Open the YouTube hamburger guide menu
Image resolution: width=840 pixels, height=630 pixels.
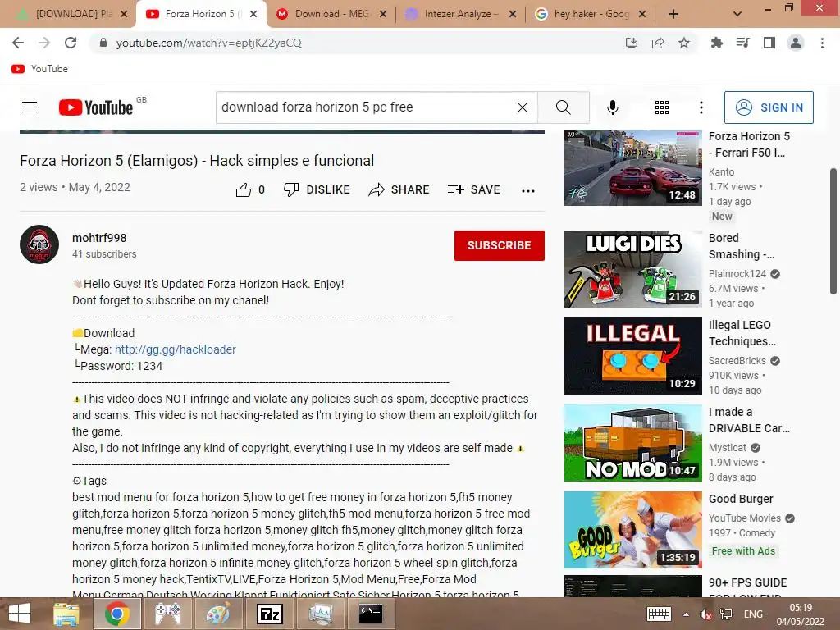click(30, 107)
